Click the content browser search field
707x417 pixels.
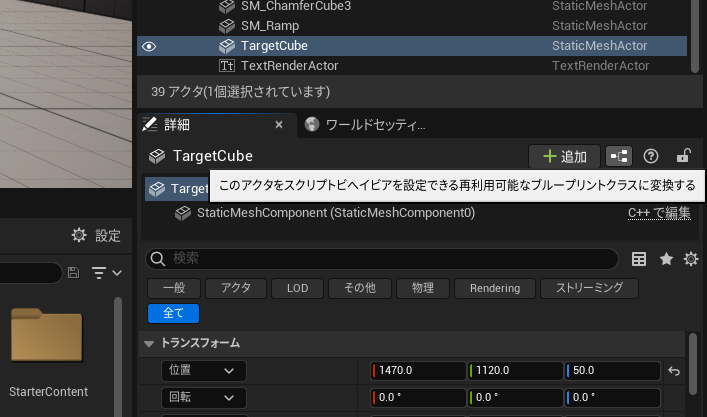[30, 273]
